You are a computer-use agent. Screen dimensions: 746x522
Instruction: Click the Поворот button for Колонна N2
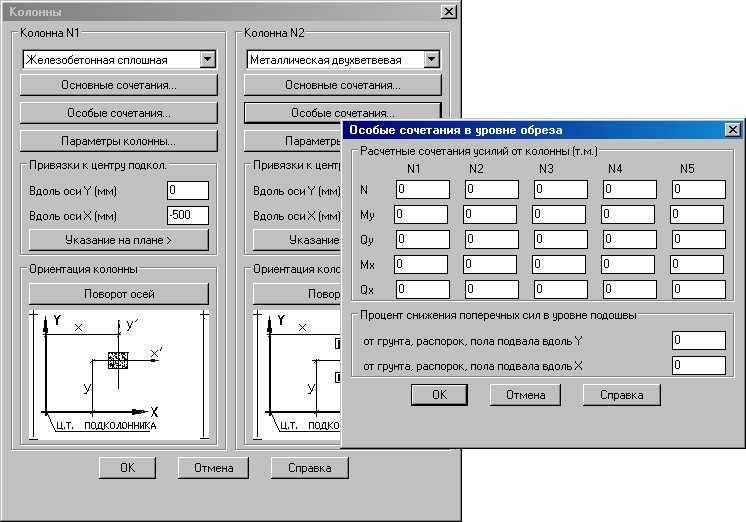(x=297, y=294)
